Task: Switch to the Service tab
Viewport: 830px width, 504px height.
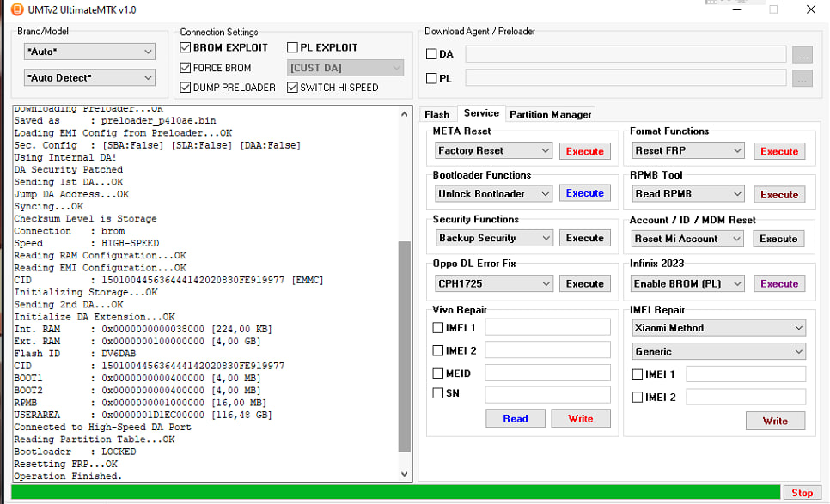Action: pos(481,113)
